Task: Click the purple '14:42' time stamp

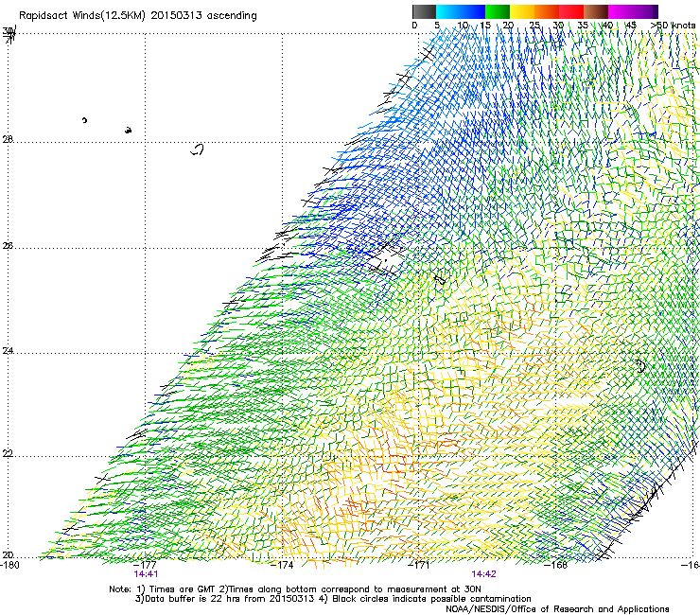Action: click(x=483, y=574)
